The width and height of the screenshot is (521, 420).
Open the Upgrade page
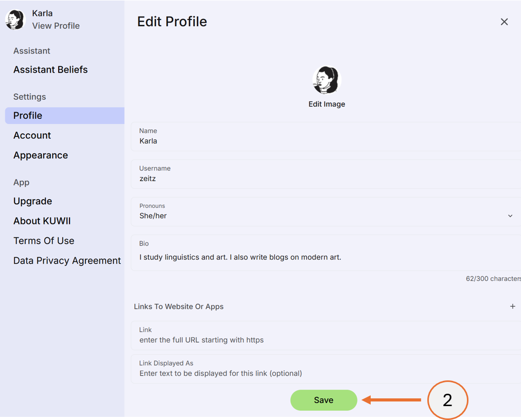32,201
